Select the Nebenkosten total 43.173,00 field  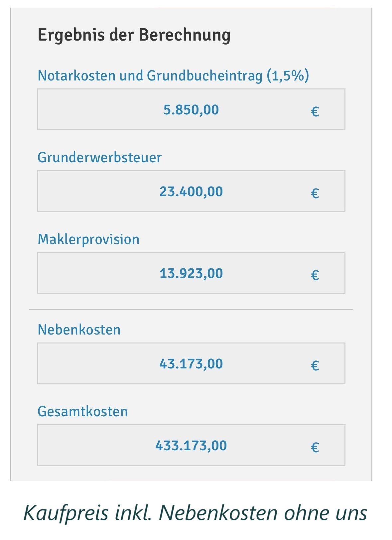[191, 363]
